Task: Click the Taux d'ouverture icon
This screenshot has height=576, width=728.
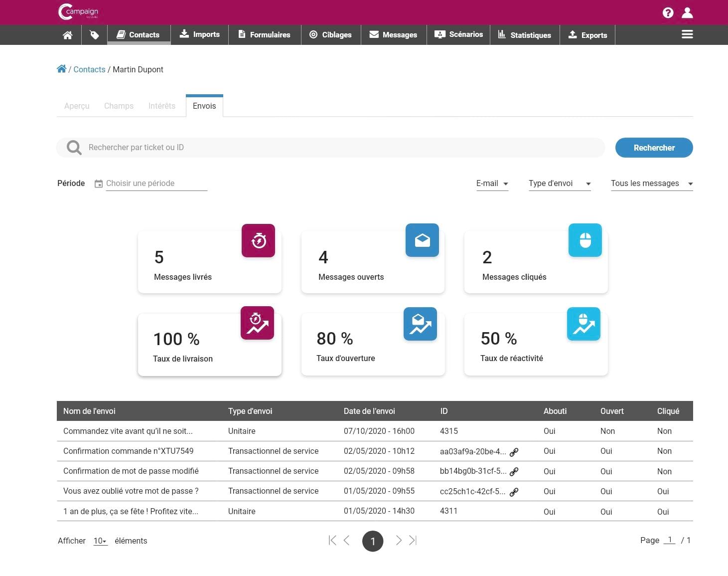Action: (420, 324)
